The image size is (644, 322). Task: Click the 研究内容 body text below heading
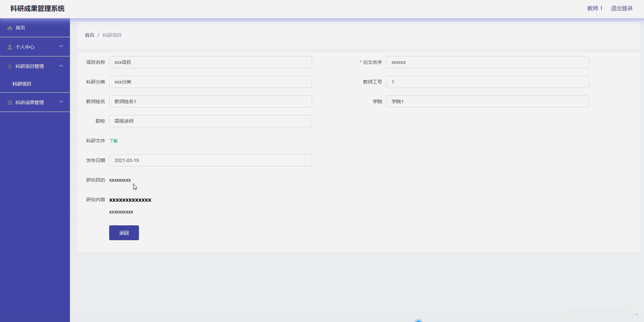tap(121, 212)
